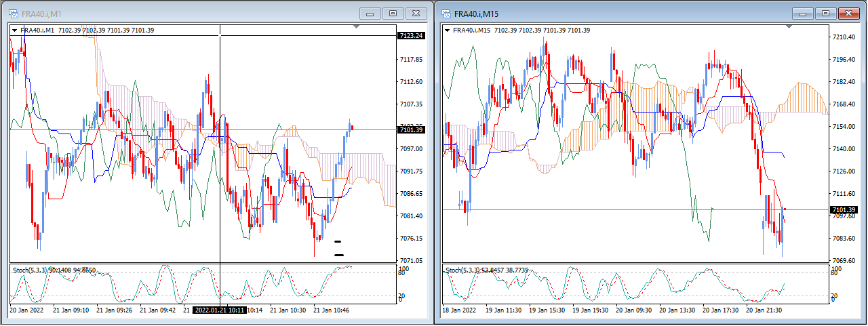Click the 7126.00 price level on M15 axis
The width and height of the screenshot is (868, 326).
pyautogui.click(x=845, y=171)
